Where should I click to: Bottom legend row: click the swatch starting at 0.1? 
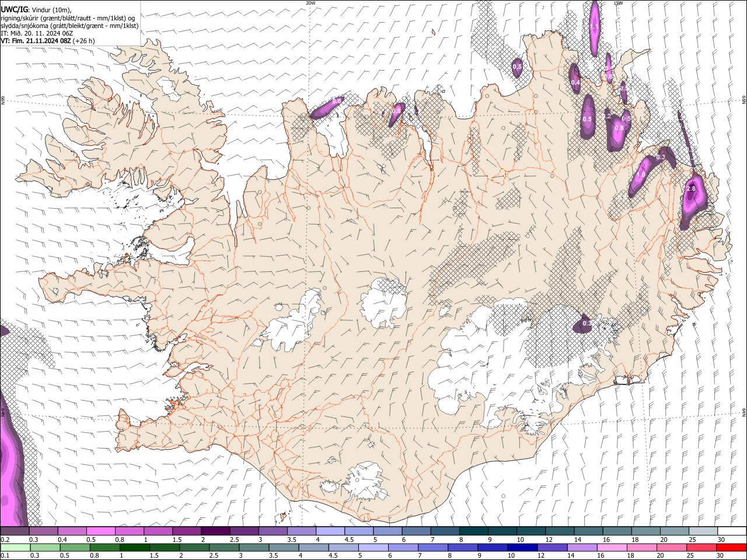(x=15, y=547)
